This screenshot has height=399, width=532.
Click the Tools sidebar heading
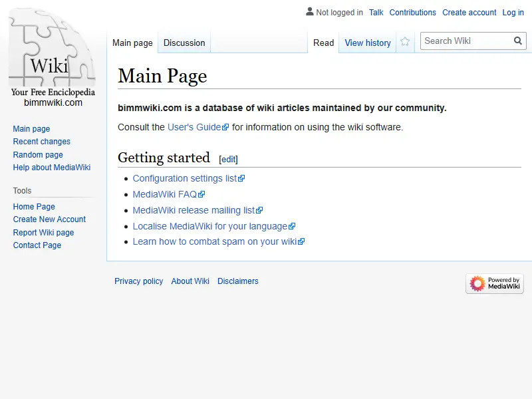click(x=22, y=191)
